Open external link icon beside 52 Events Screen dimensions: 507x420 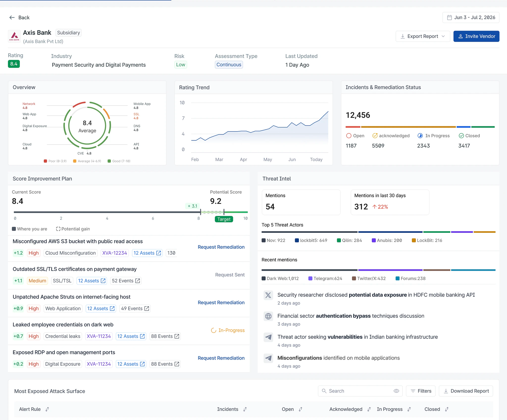tap(138, 281)
